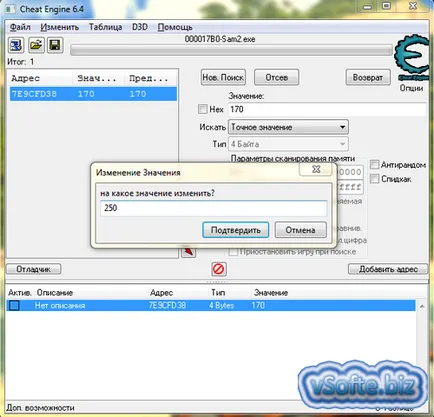Toggle the Hex checkbox

click(202, 109)
